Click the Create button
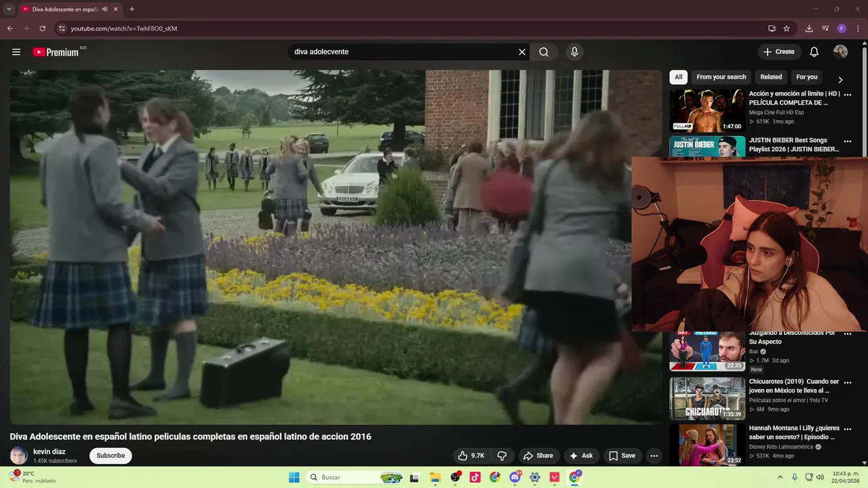The image size is (868, 488). 779,52
